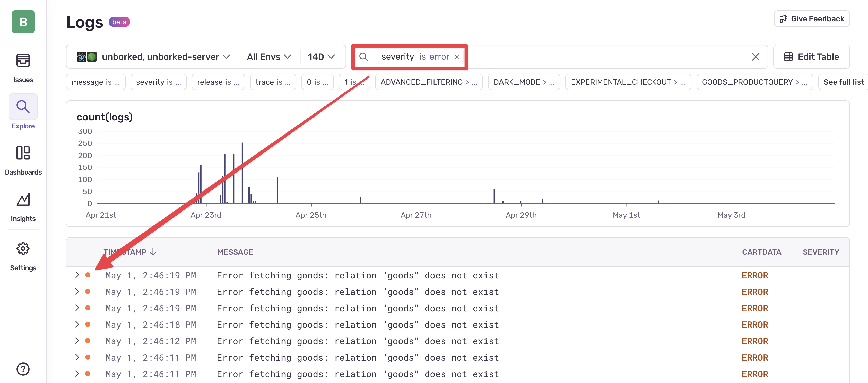
Task: Click the ADVANCED_FILTERING filter chip
Action: point(429,82)
